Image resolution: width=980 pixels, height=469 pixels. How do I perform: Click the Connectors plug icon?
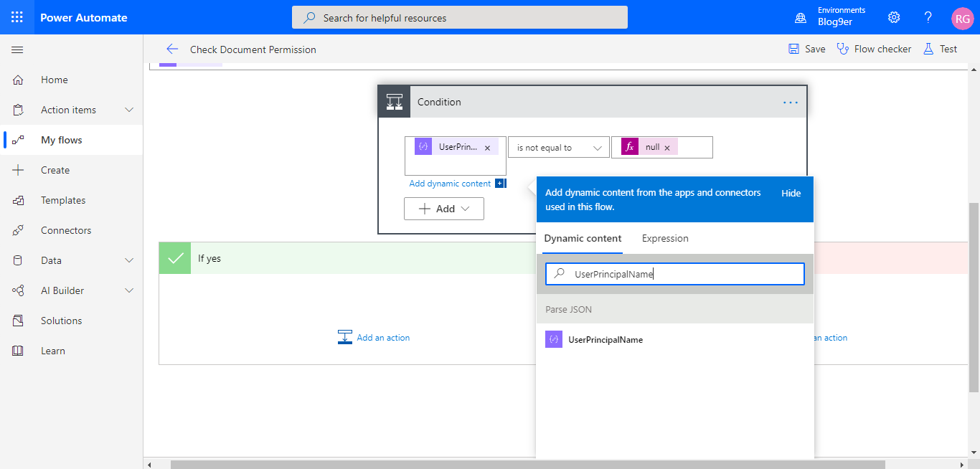coord(18,230)
